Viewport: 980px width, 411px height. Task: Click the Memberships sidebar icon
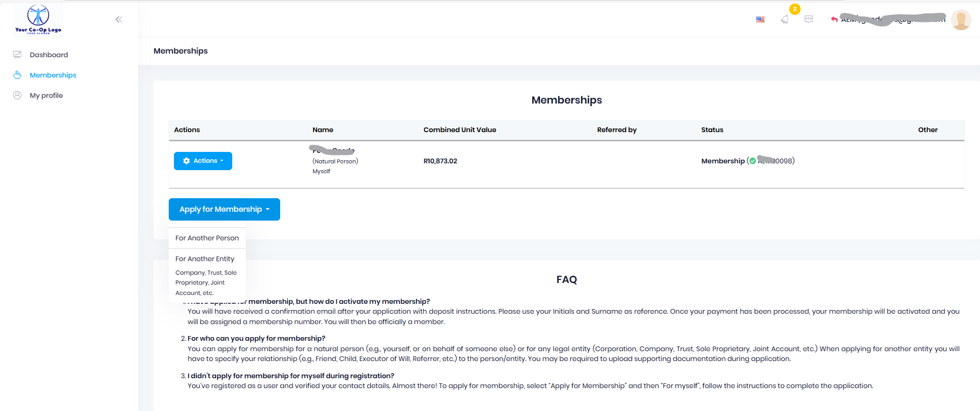pos(17,75)
